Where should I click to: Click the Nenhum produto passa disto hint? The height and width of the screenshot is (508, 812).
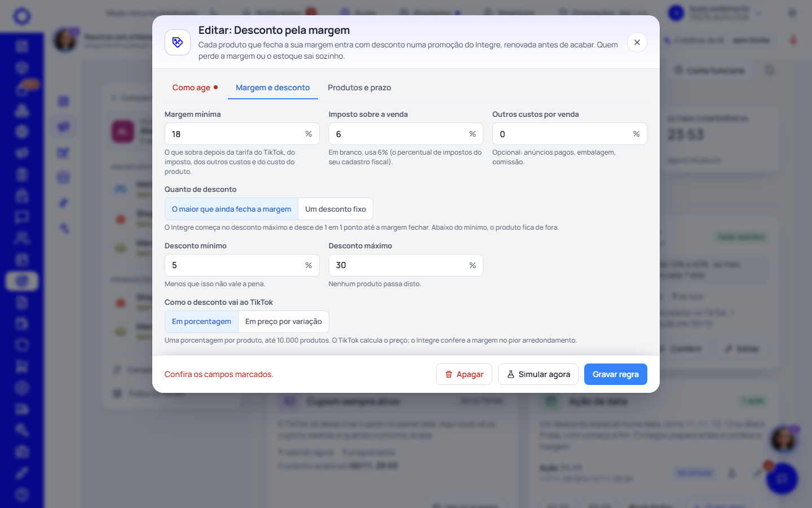(375, 284)
